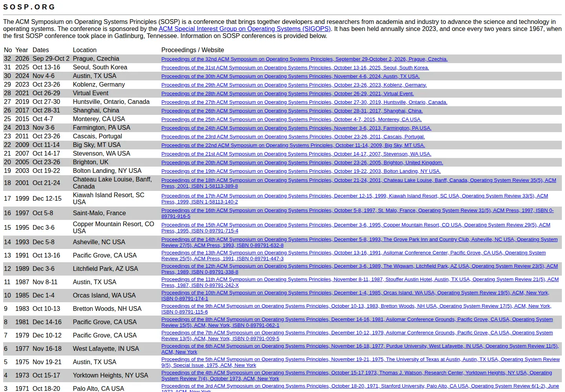Open 26th SOSP proceedings, Shanghai 2017
This screenshot has height=392, width=565.
(292, 111)
